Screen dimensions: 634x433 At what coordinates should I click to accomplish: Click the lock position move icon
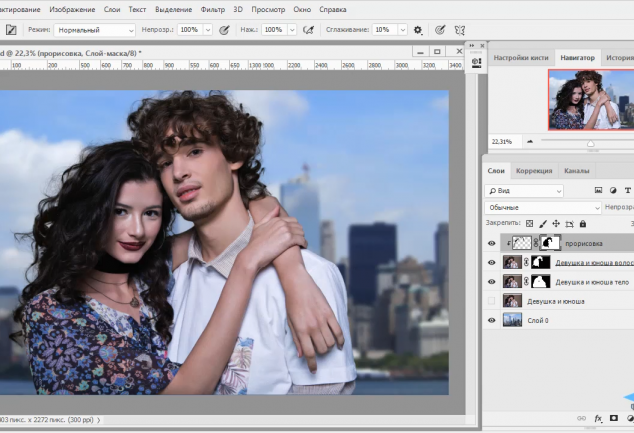557,223
